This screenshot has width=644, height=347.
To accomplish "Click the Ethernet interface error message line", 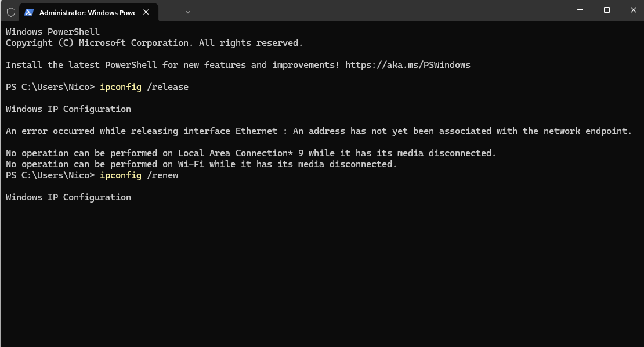I will (318, 131).
